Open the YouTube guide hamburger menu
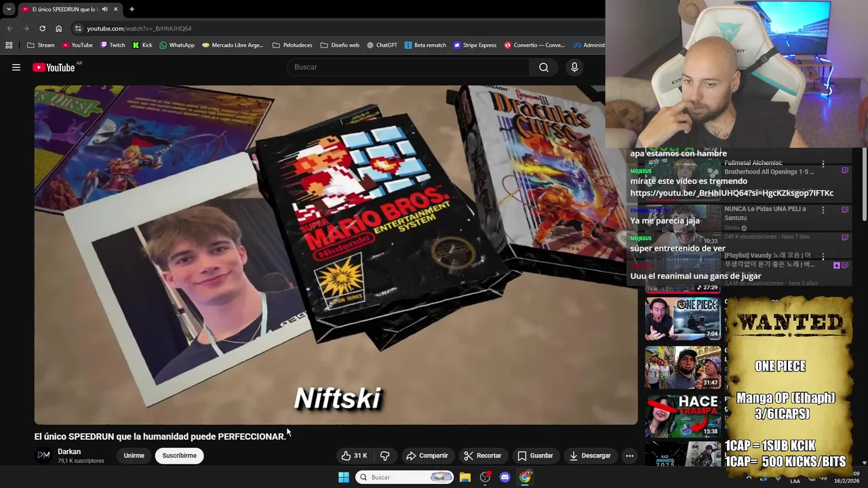Viewport: 868px width, 488px height. click(16, 67)
